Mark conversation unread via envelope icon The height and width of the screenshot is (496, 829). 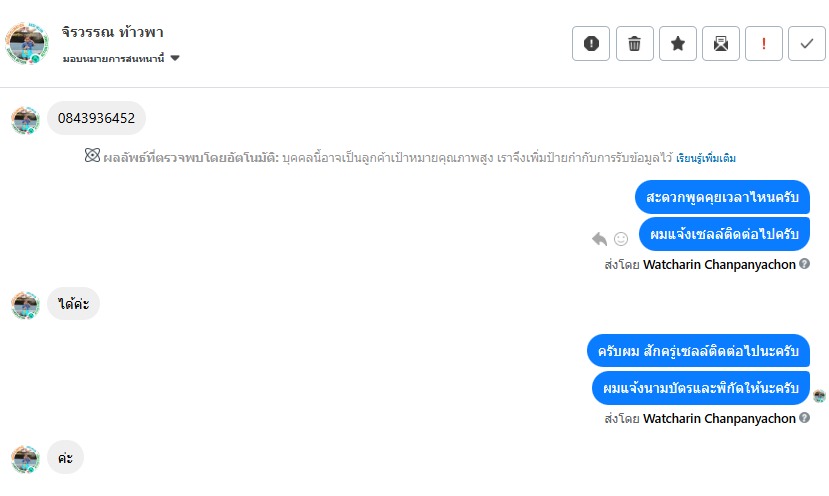pyautogui.click(x=720, y=43)
